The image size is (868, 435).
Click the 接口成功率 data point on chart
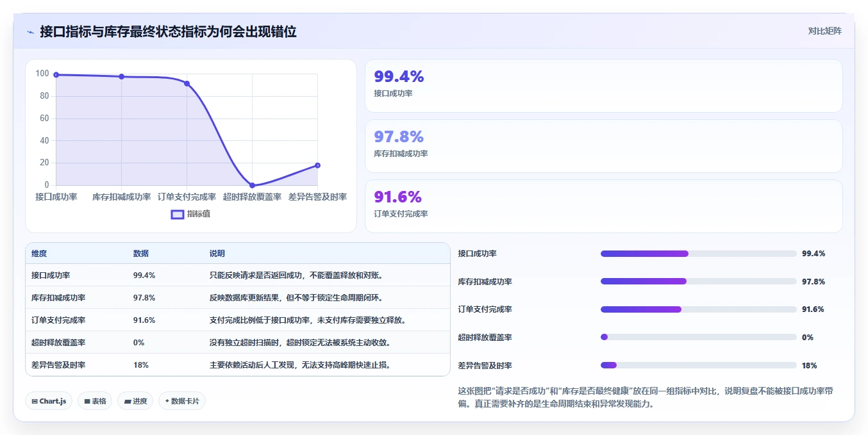click(56, 75)
